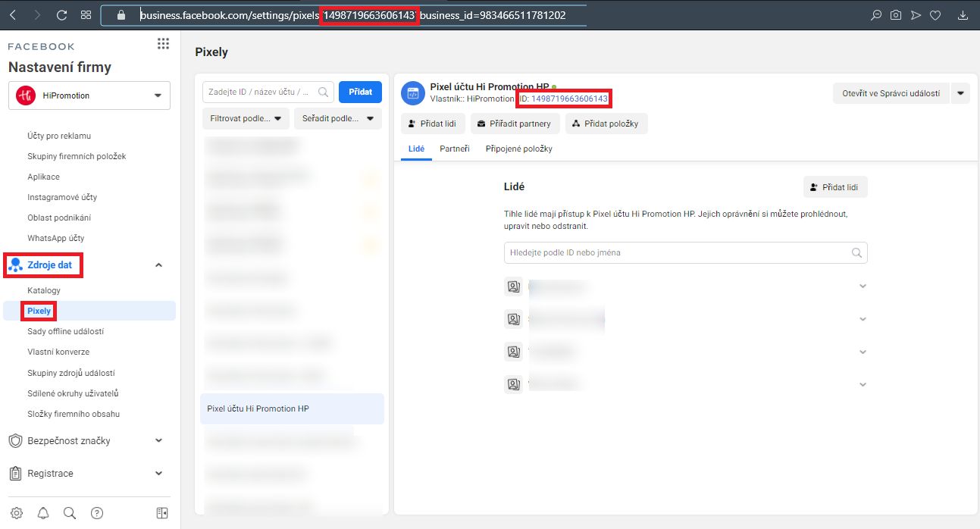980x529 pixels.
Task: Go back using the browser back arrow
Action: pos(14,15)
